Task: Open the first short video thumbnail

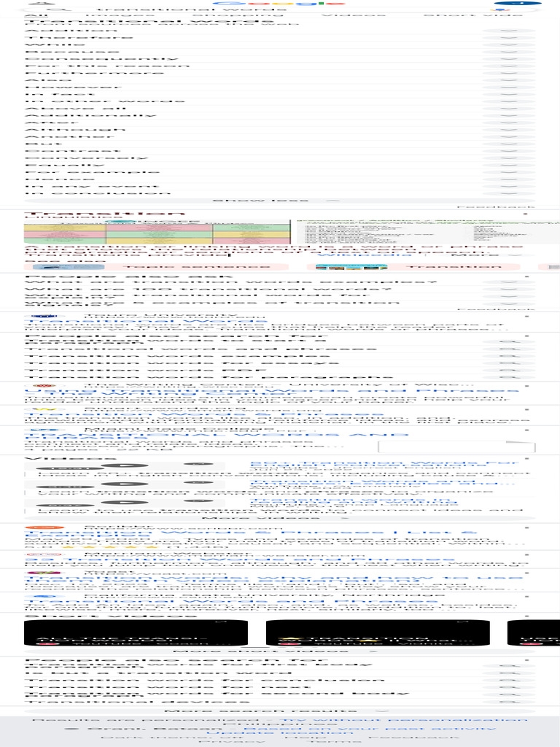Action: coord(136,632)
